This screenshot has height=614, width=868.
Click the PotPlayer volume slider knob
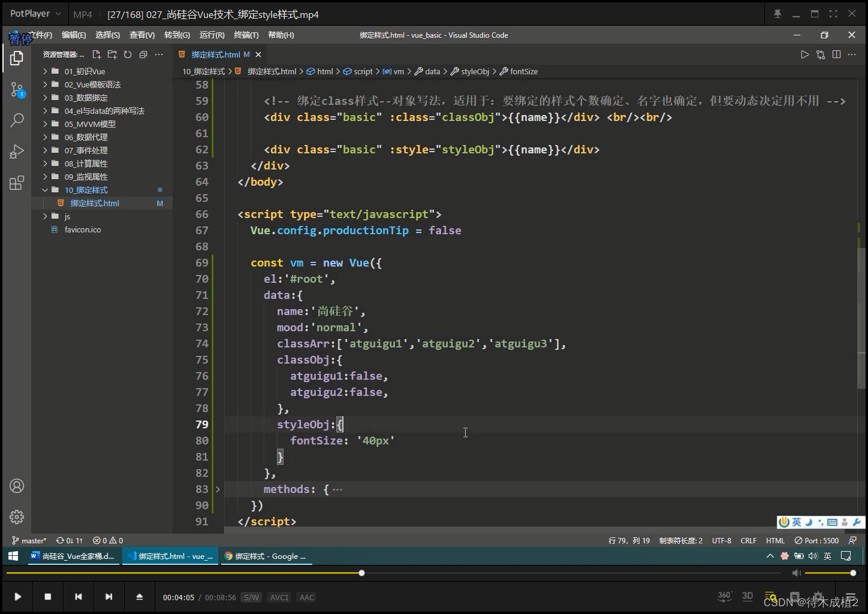tap(852, 573)
